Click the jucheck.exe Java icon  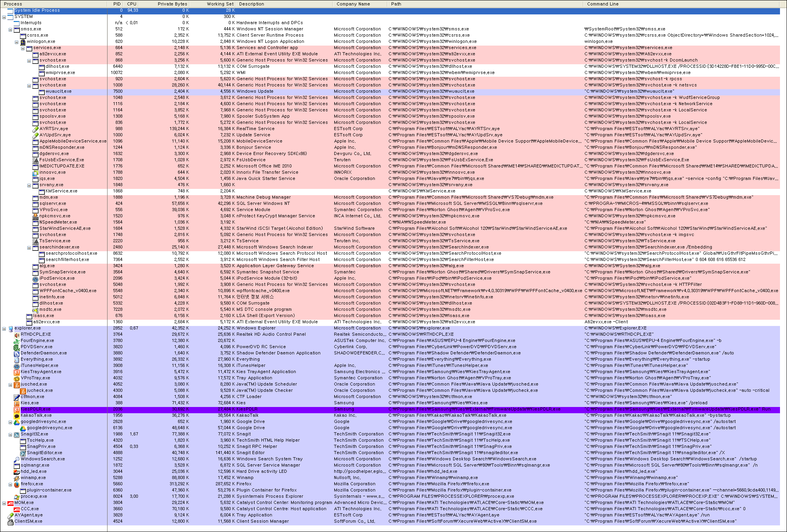pyautogui.click(x=23, y=391)
